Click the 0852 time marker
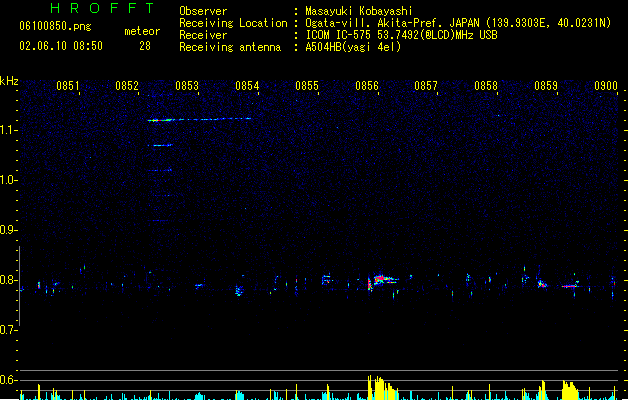 [x=127, y=86]
